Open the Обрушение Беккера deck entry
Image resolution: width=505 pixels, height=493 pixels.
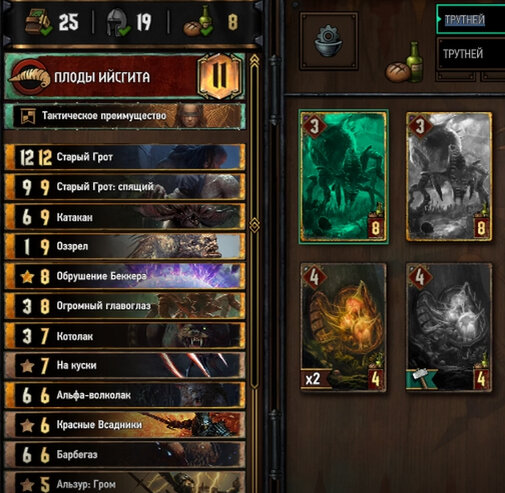tap(125, 276)
